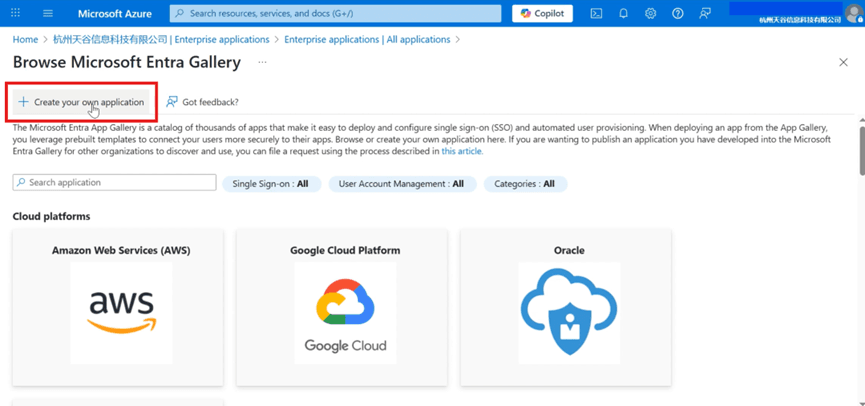Viewport: 865px width, 406px height.
Task: Open Enterprise applications All applications breadcrumb
Action: (x=367, y=40)
